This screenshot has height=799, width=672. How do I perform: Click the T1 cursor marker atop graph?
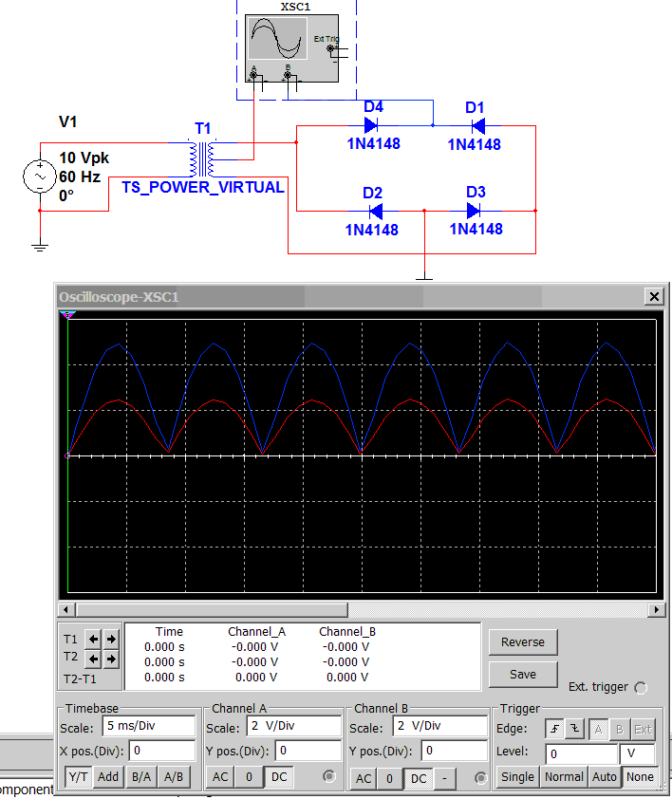67,315
